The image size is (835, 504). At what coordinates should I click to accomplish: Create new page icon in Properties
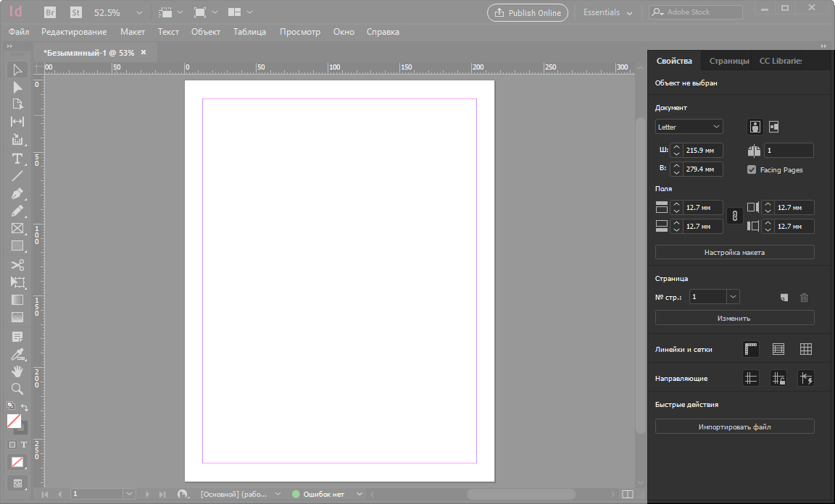tap(784, 298)
